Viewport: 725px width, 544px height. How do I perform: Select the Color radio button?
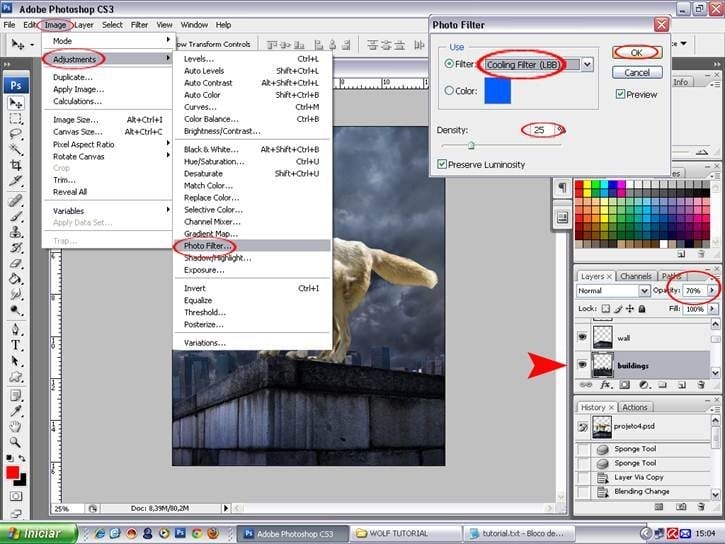point(449,91)
